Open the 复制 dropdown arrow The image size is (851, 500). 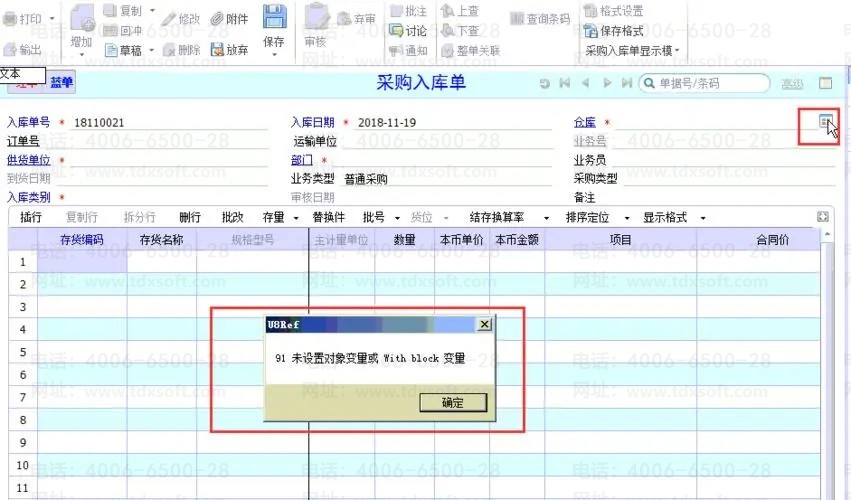click(152, 10)
